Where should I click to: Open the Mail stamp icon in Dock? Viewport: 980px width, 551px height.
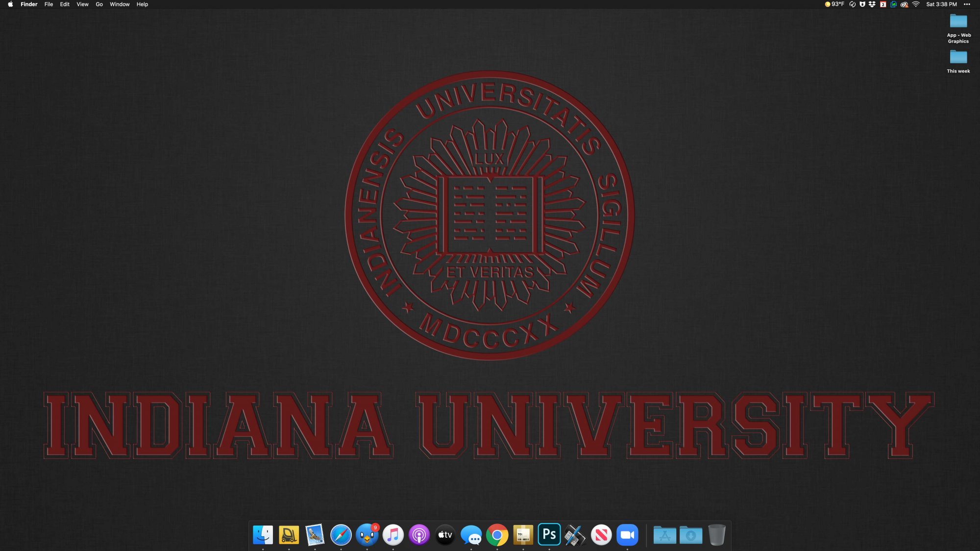click(315, 535)
